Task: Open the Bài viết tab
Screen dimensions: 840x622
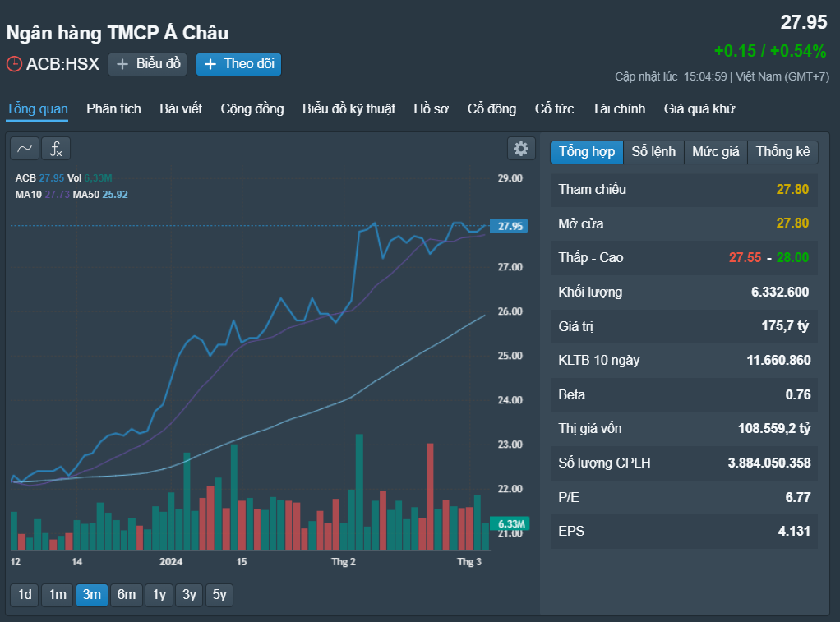Action: click(181, 108)
